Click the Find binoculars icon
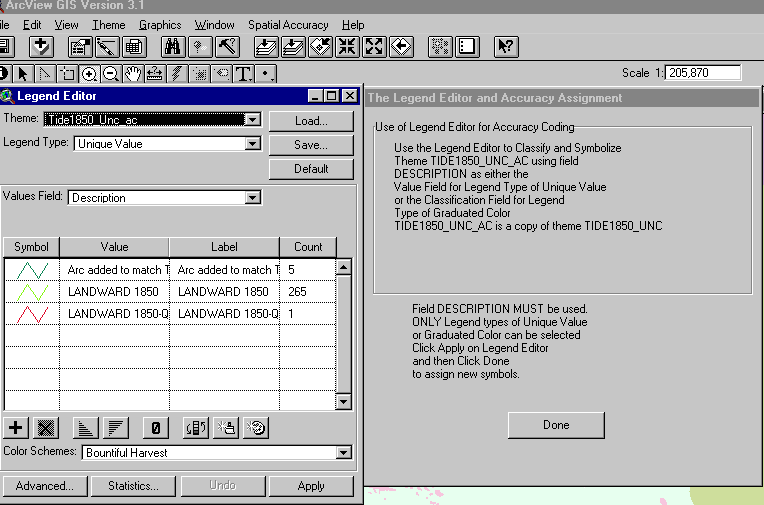This screenshot has height=505, width=764. (172, 46)
